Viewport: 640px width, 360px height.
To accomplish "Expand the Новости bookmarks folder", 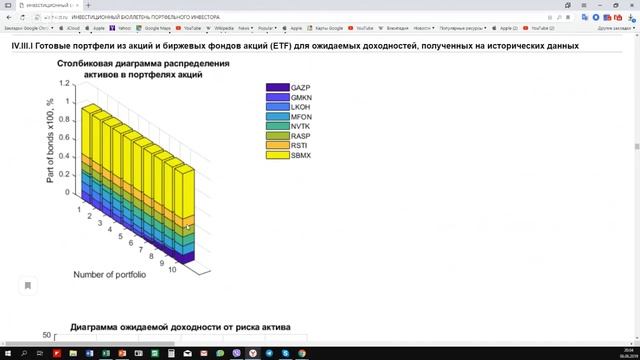I will 424,28.
